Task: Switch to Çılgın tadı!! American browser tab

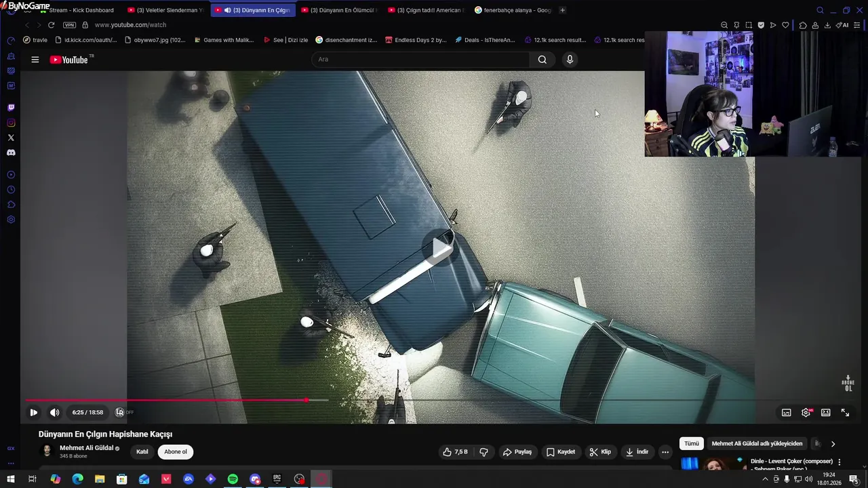Action: click(426, 10)
